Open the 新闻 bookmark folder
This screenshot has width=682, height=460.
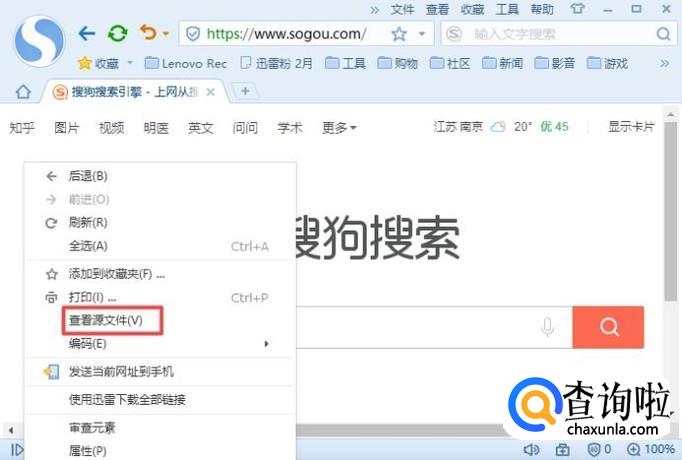click(502, 63)
